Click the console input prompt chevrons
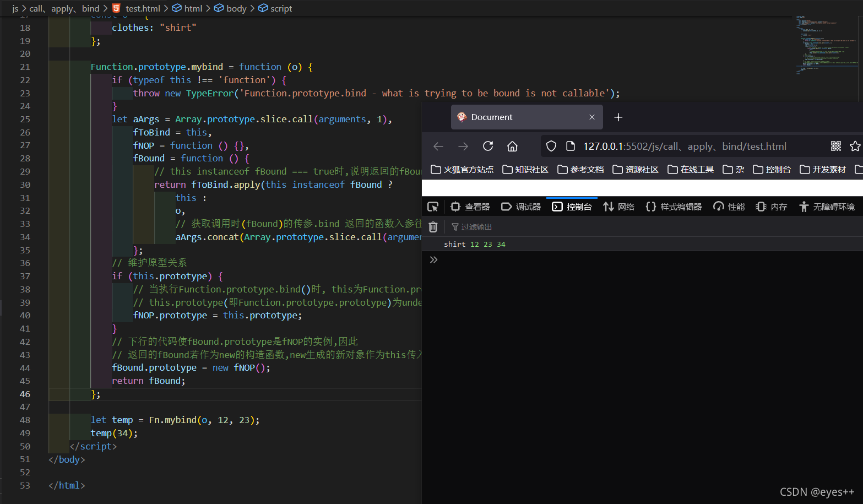 434,259
